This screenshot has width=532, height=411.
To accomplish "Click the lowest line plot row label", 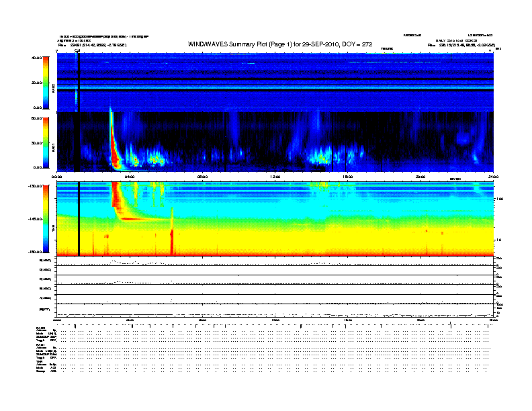I will [x=44, y=310].
